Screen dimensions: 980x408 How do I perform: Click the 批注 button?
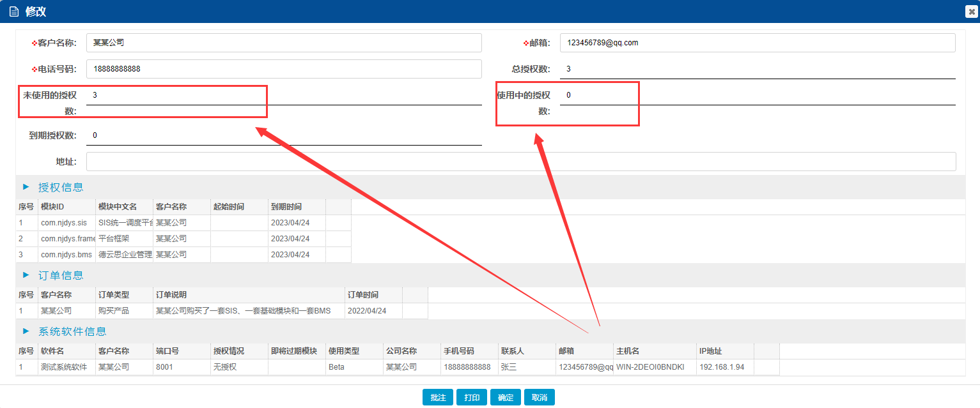click(438, 397)
